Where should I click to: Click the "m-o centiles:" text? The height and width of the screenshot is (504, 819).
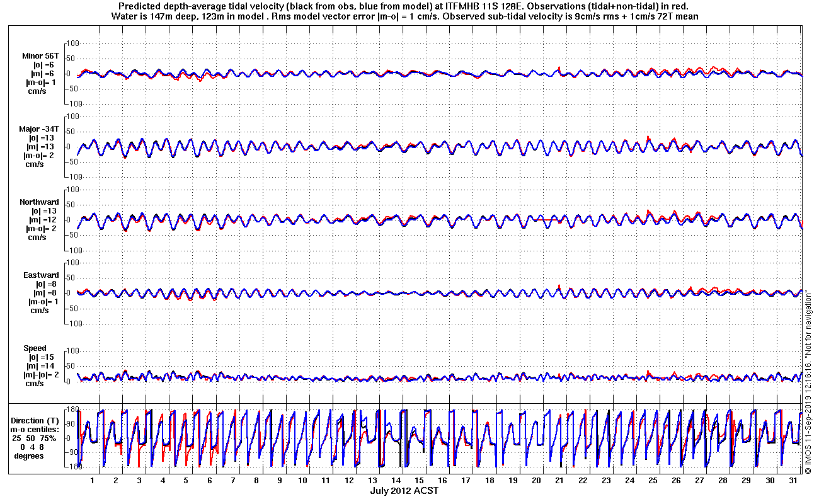coord(35,429)
